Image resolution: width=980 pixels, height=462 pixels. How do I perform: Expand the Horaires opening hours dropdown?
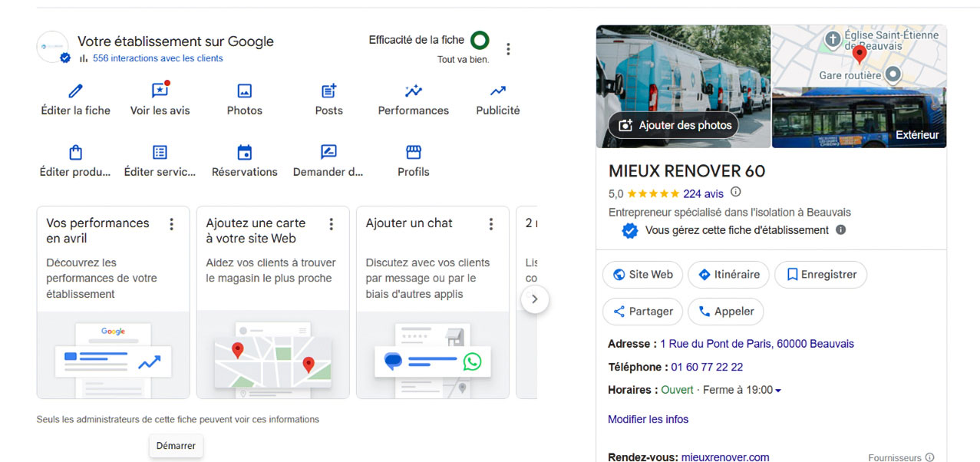pos(778,391)
